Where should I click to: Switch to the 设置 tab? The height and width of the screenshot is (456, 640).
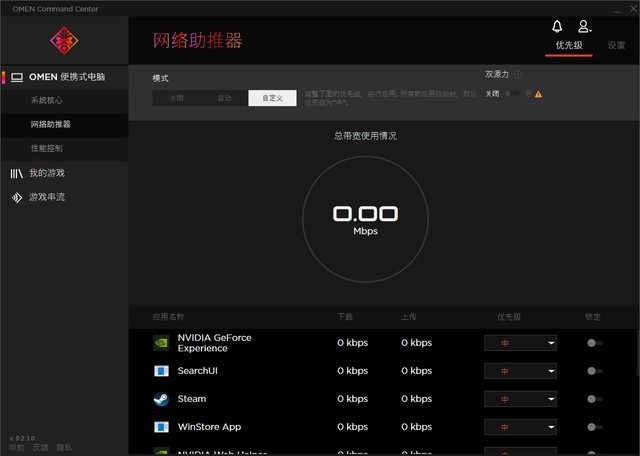616,45
